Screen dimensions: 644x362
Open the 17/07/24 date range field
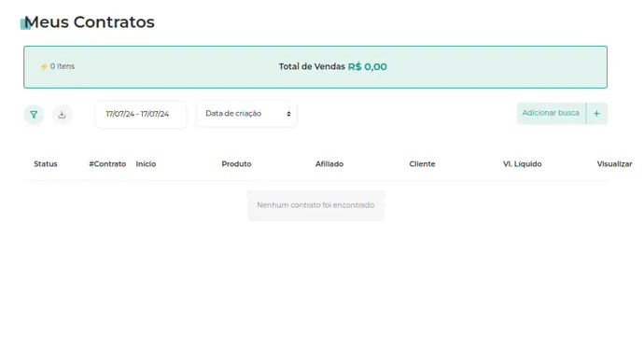[141, 114]
